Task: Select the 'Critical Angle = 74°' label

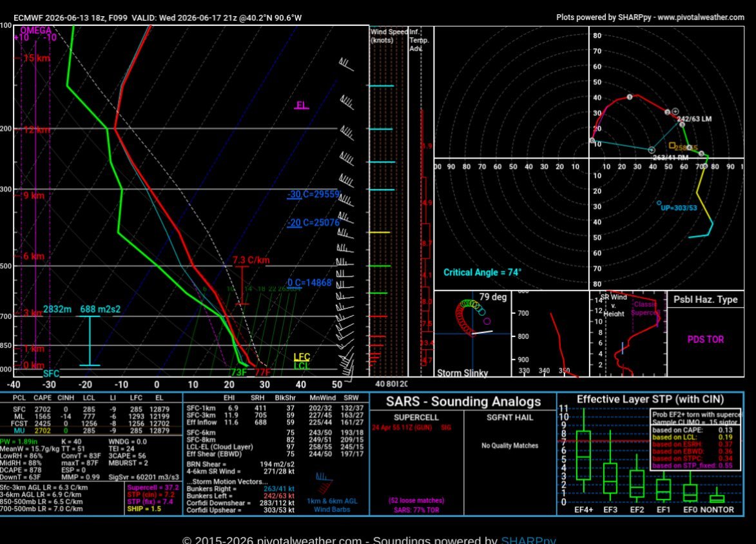Action: (x=482, y=273)
